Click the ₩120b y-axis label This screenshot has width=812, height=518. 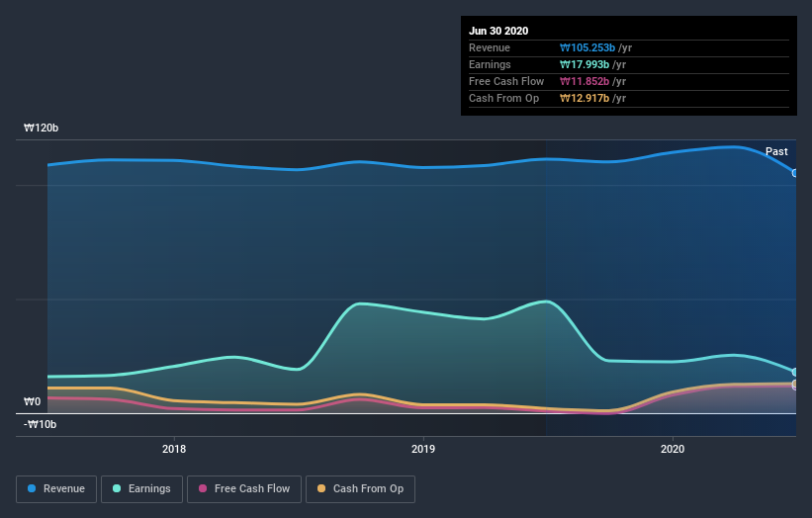pos(41,128)
